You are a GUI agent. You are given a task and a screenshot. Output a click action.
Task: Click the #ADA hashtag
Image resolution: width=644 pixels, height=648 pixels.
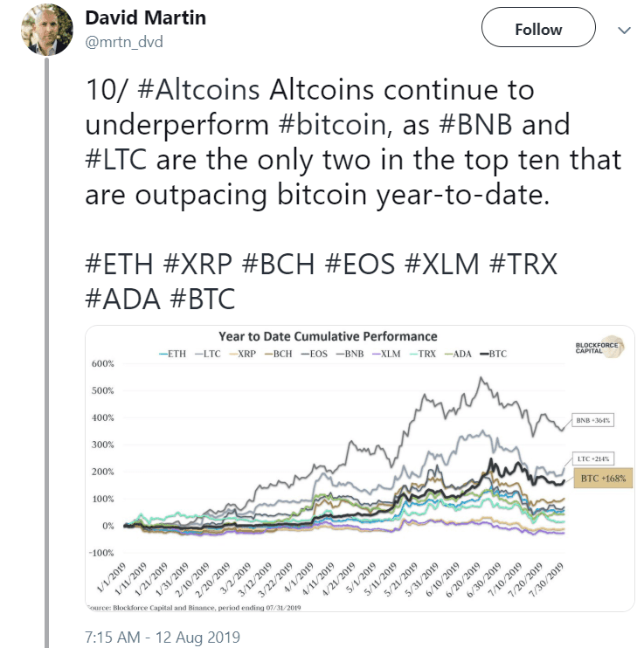click(x=122, y=299)
